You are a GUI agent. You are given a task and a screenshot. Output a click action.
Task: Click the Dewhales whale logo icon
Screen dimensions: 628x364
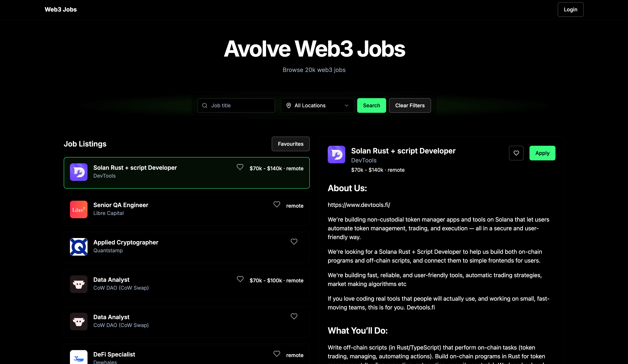[79, 358]
